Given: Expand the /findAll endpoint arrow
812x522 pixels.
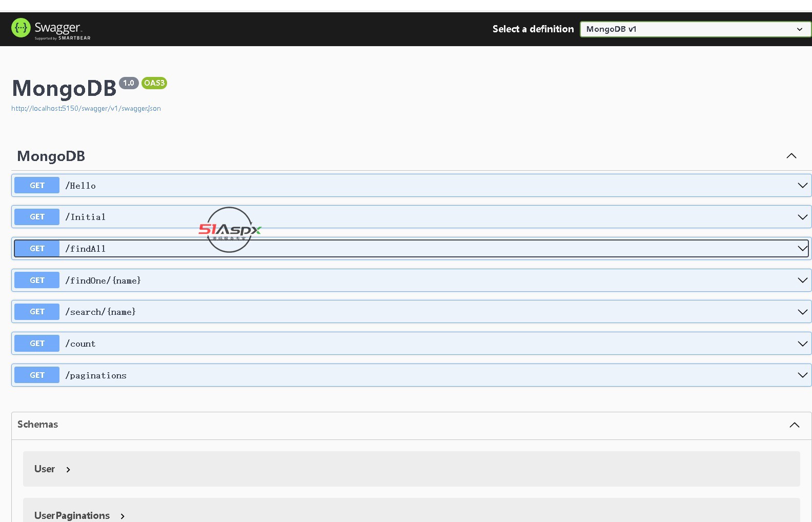Looking at the screenshot, I should pyautogui.click(x=803, y=249).
